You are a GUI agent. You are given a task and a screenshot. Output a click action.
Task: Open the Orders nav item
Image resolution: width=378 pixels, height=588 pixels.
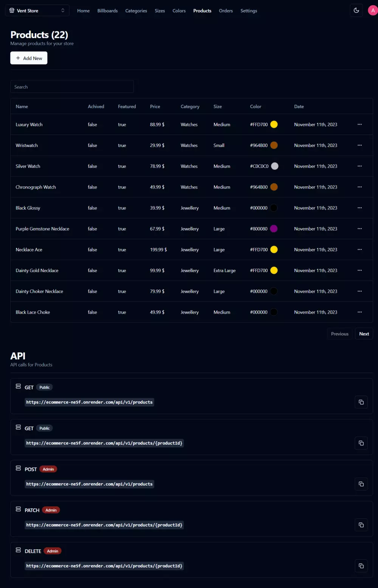226,11
